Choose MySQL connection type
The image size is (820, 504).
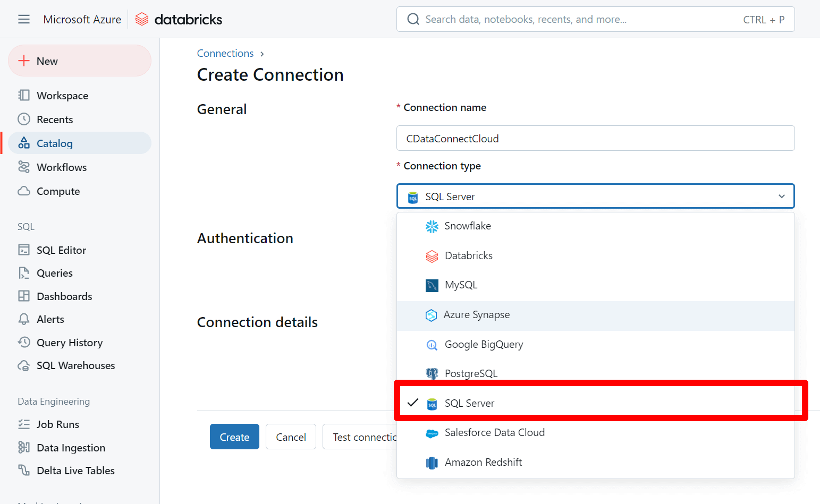(595, 285)
